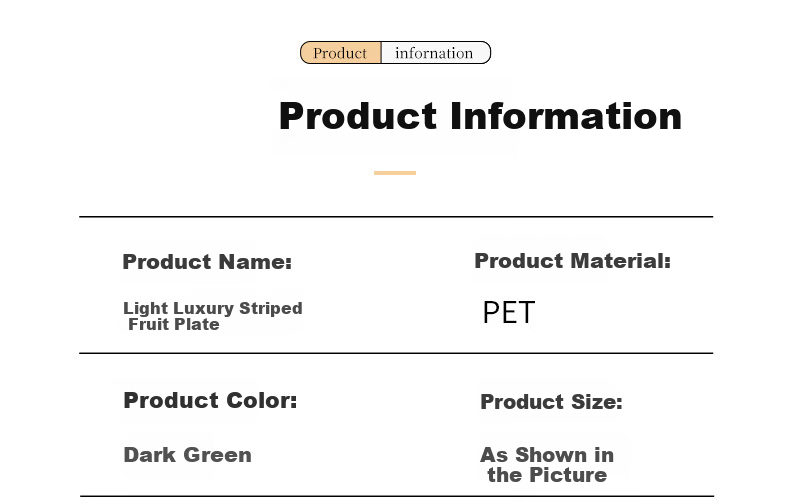
Task: Click the Product Name: label
Action: point(207,262)
